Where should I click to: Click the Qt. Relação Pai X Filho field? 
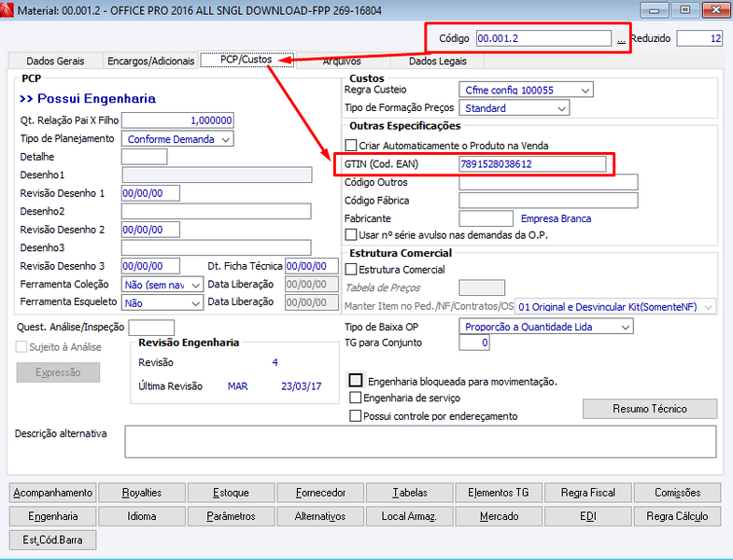click(x=177, y=120)
